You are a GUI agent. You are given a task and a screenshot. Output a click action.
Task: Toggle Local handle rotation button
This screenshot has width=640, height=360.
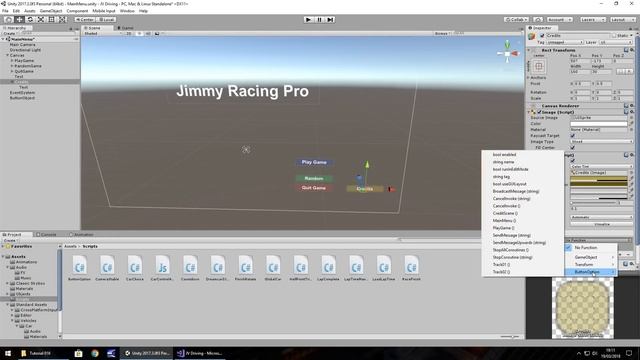(107, 19)
